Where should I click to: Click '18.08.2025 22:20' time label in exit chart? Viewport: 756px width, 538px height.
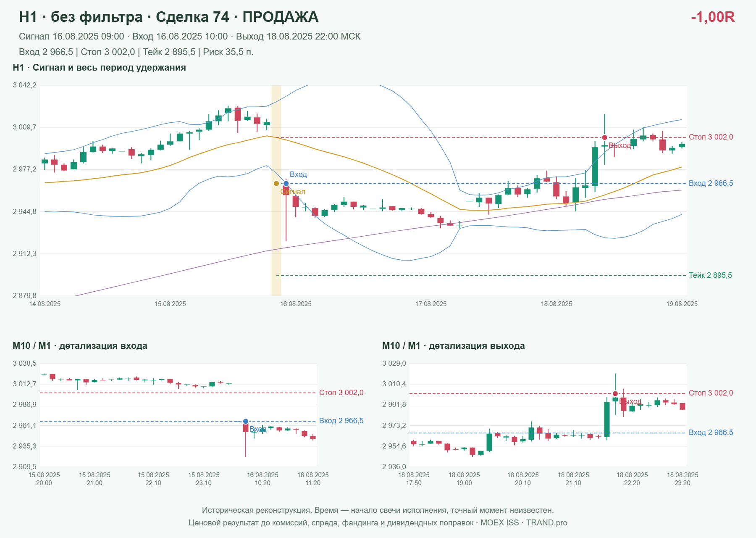point(632,479)
